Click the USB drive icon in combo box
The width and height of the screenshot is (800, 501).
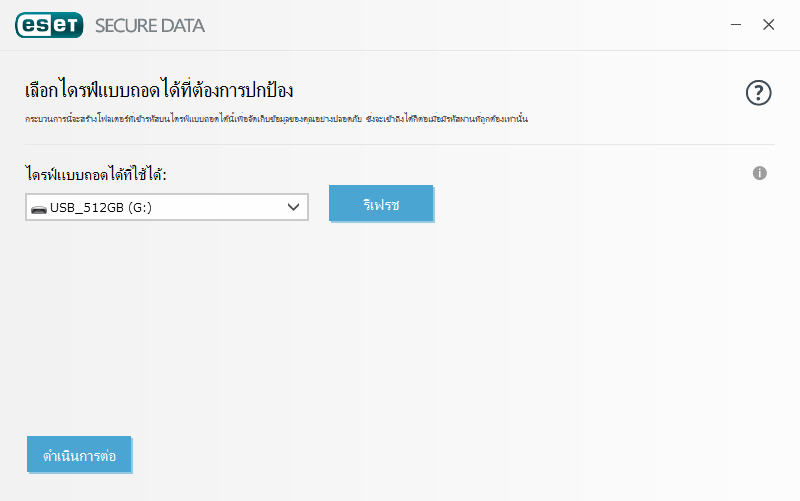(x=39, y=209)
